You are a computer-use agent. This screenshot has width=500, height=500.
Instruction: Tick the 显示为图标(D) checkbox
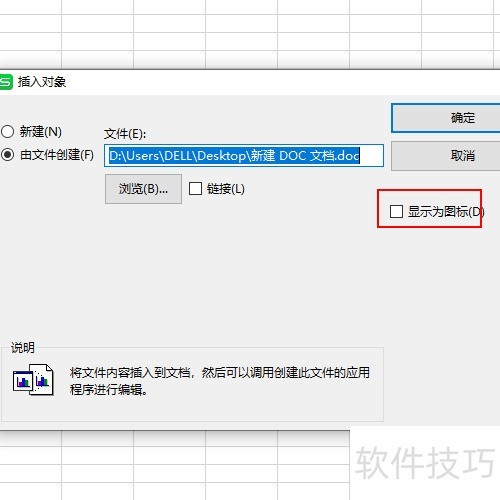pos(396,211)
